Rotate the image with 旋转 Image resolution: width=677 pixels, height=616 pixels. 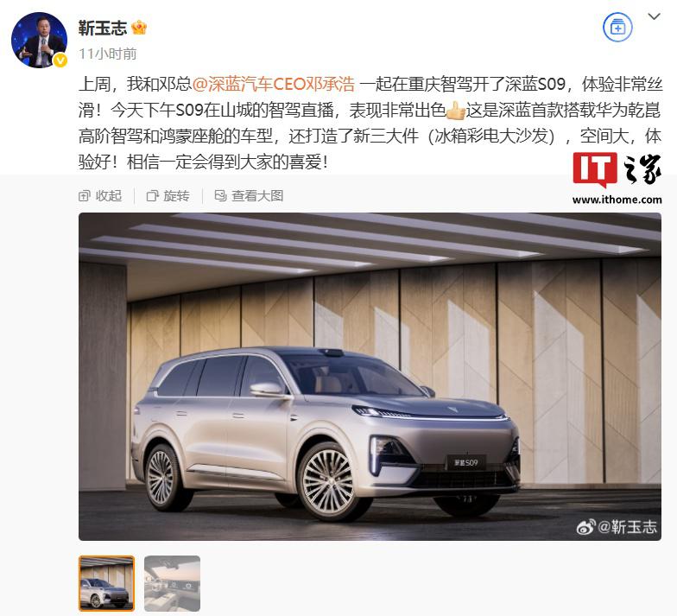click(x=168, y=195)
